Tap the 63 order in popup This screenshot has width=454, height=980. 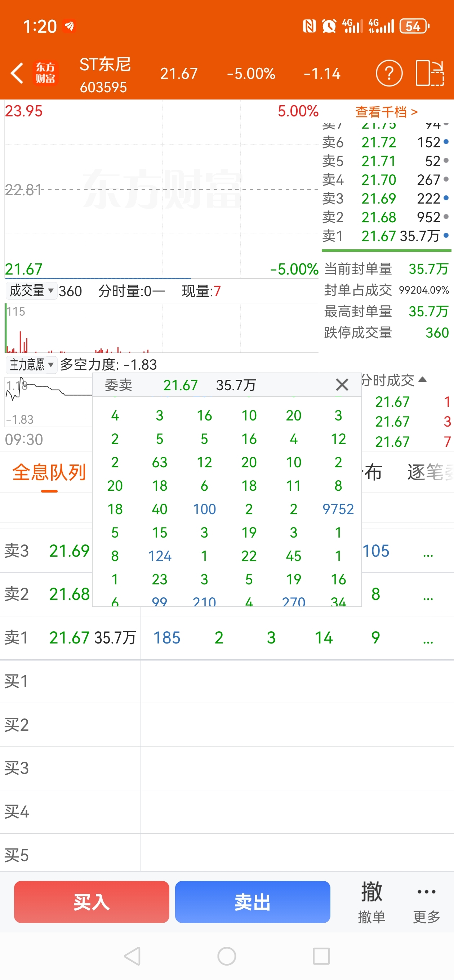pyautogui.click(x=160, y=462)
